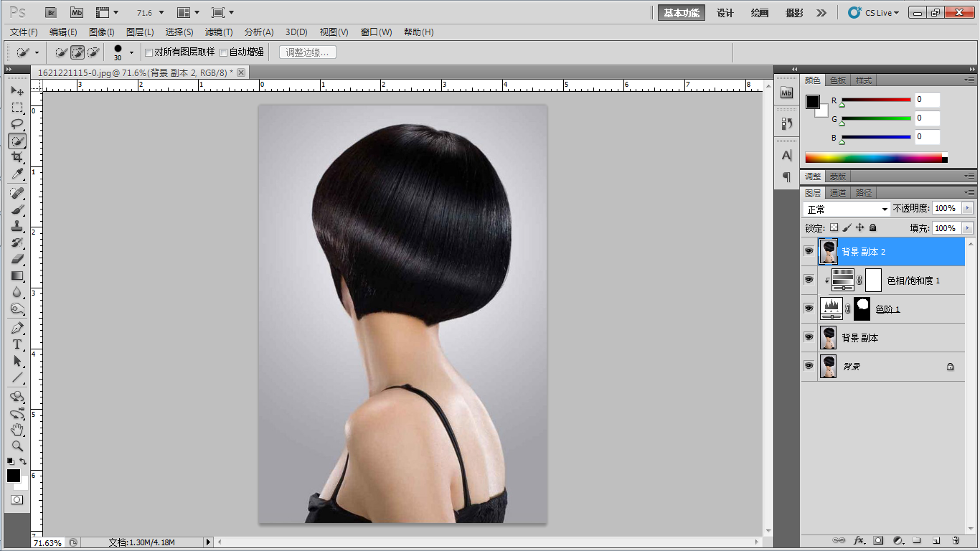Screen dimensions: 980x551
Task: Select the Clone Stamp tool
Action: [17, 226]
